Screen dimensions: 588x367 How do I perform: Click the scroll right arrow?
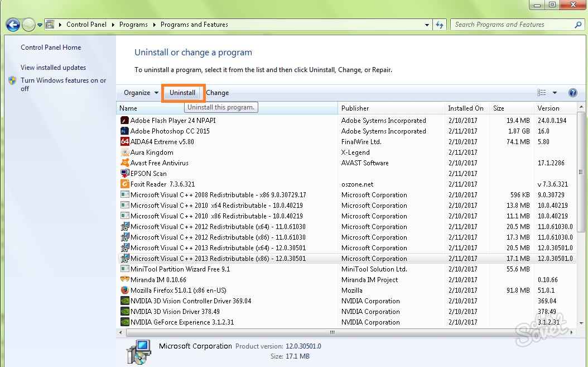click(x=571, y=332)
